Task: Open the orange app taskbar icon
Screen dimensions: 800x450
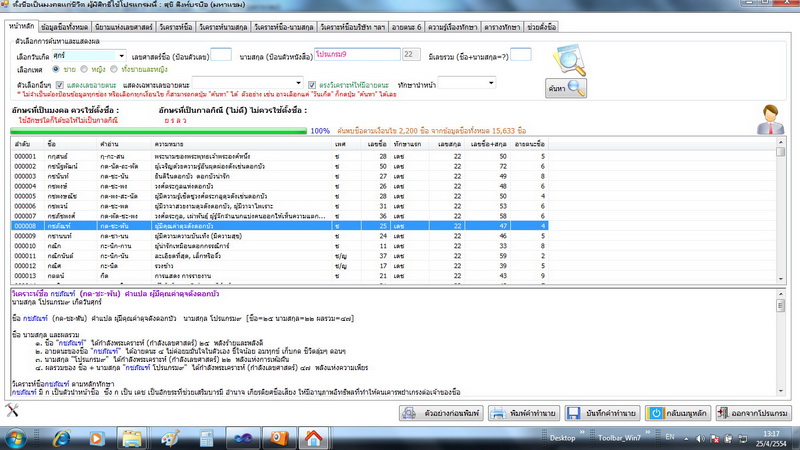Action: (279, 438)
